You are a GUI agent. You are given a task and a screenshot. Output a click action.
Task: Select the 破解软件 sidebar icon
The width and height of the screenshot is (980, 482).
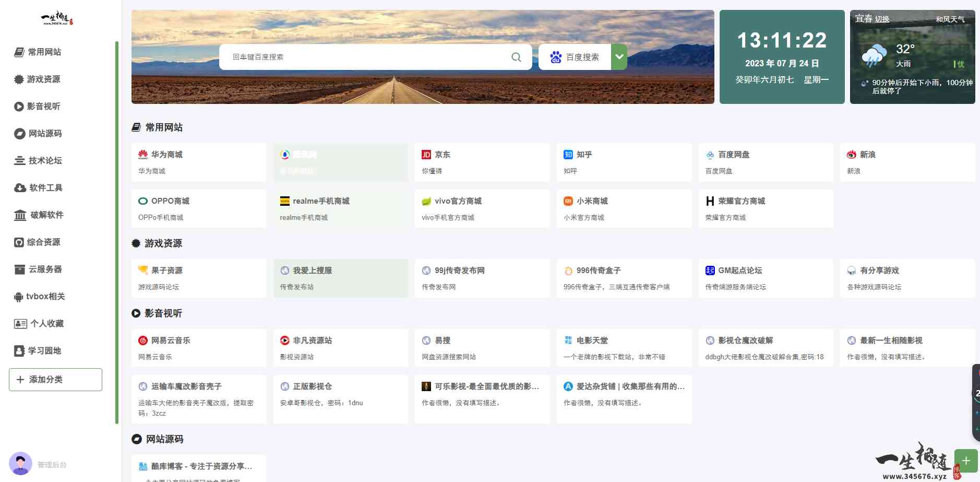coord(19,215)
